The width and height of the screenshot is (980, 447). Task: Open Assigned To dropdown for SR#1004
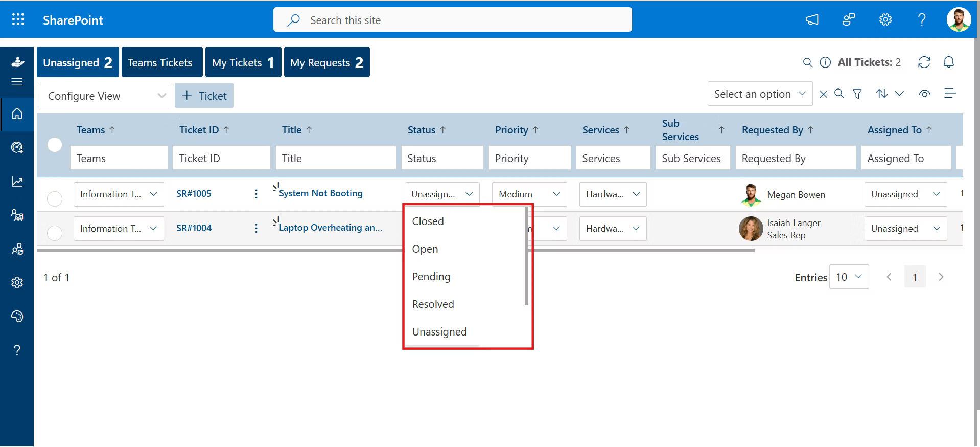point(905,229)
